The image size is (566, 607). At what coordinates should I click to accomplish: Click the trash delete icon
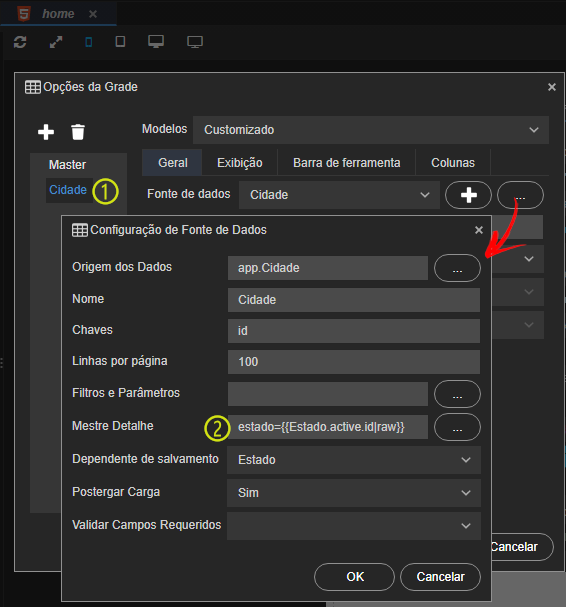pos(78,132)
